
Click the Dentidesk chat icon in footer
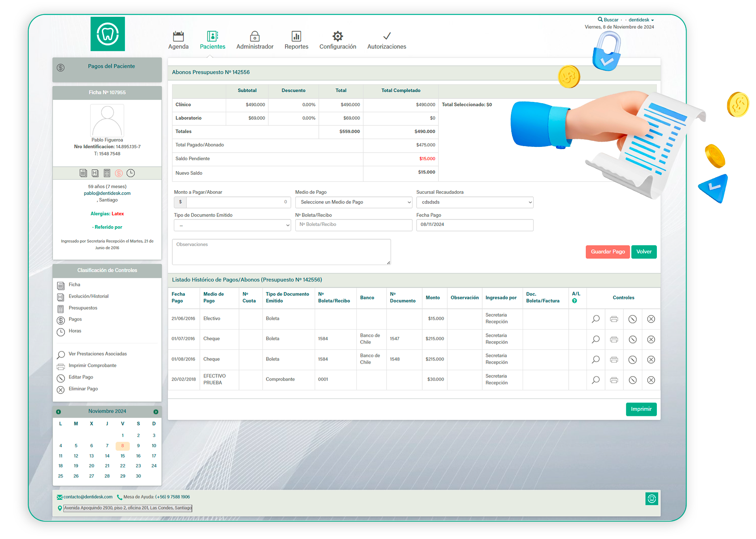point(651,499)
